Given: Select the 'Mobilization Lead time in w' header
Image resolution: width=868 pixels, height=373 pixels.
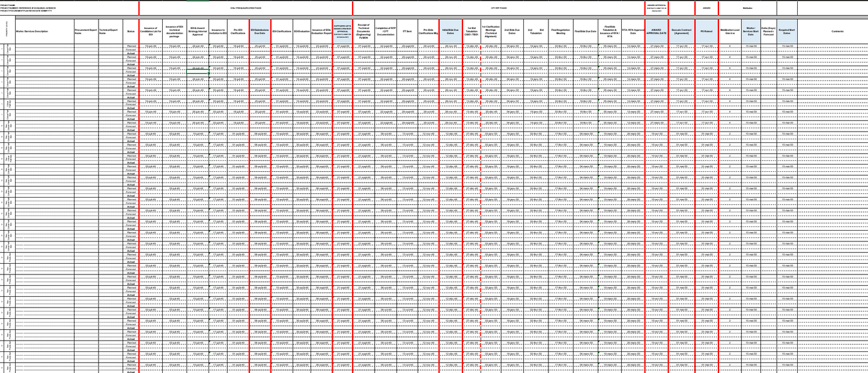Looking at the screenshot, I should click(x=729, y=31).
